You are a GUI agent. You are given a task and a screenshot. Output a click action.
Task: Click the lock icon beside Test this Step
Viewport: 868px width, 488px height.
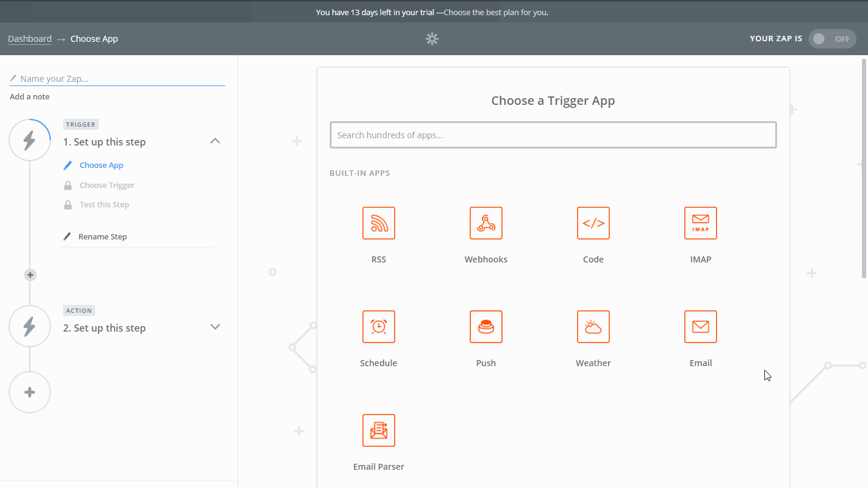[68, 204]
